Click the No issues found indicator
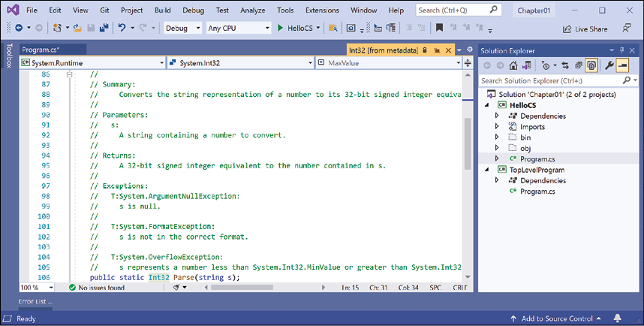The height and width of the screenshot is (326, 644). (x=97, y=288)
